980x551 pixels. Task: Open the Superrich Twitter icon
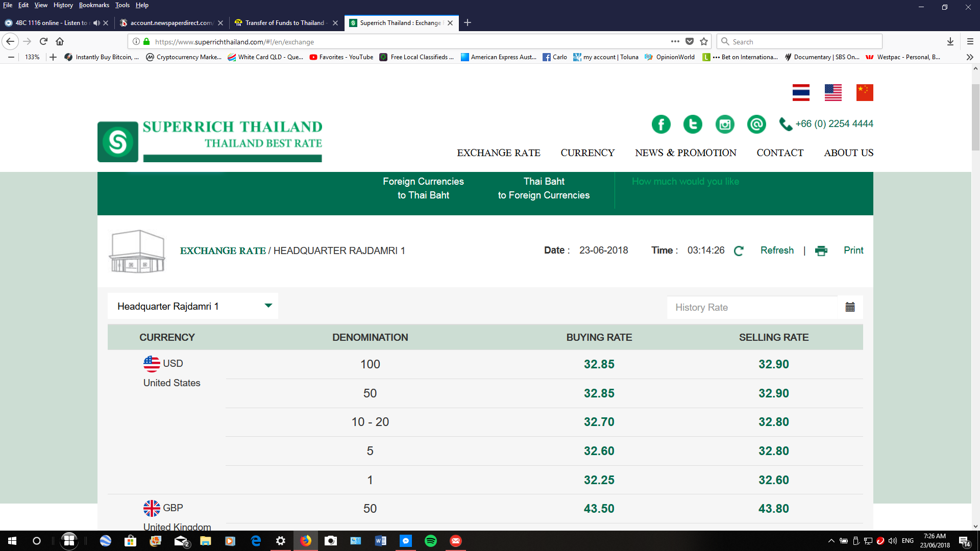(693, 124)
